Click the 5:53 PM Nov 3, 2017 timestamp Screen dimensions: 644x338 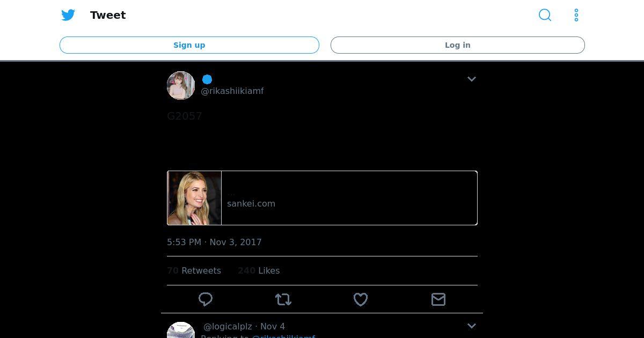click(x=214, y=243)
